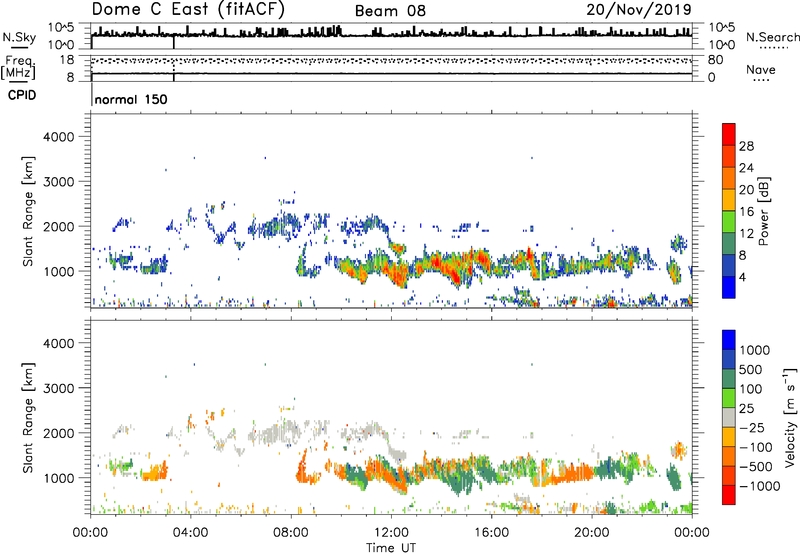This screenshot has width=800, height=554.
Task: Click "Slant Range [km]" label of power panel
Action: point(28,211)
